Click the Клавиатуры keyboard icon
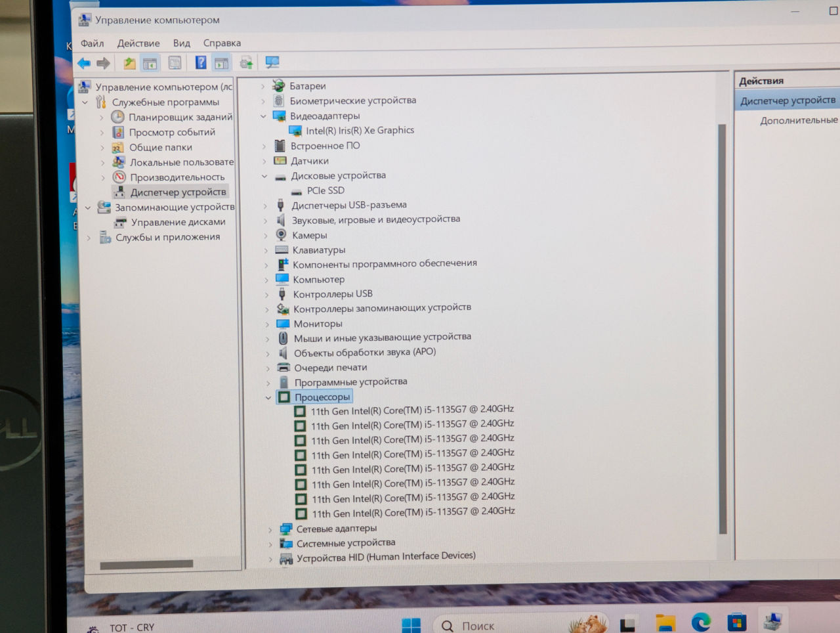840x633 pixels. [x=282, y=250]
